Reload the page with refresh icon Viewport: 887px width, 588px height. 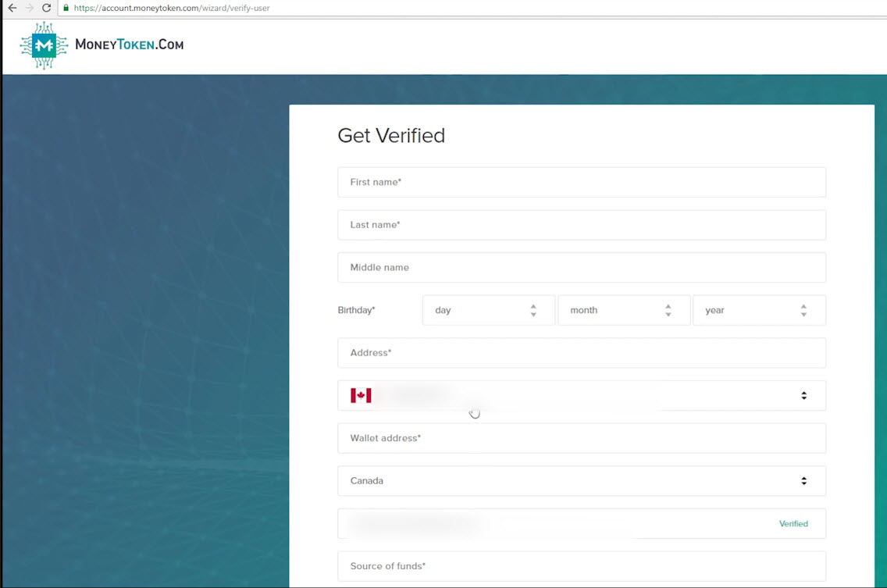(x=46, y=8)
